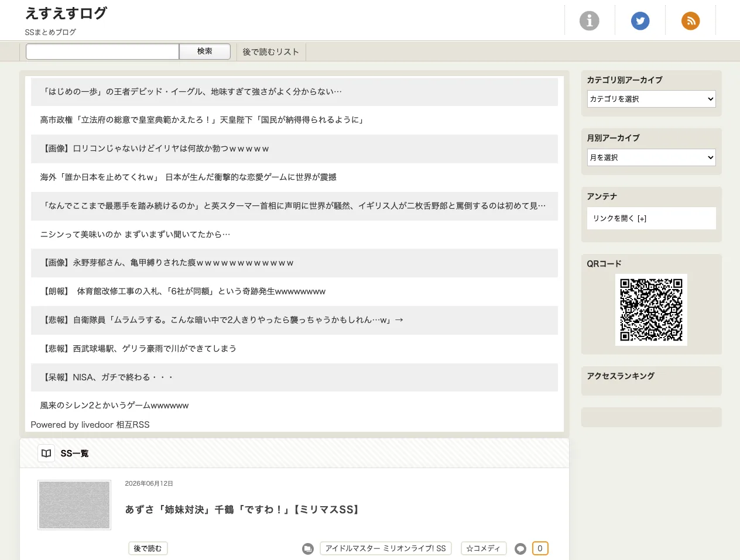
Task: Click the QR code image
Action: click(x=651, y=310)
